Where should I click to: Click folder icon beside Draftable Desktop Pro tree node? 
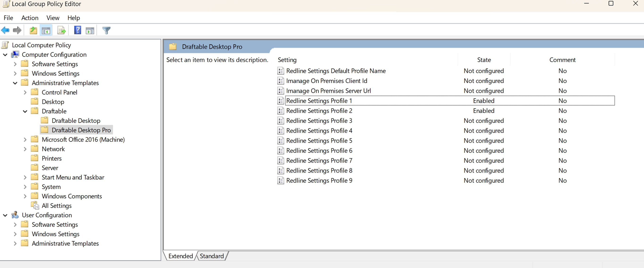pyautogui.click(x=45, y=130)
